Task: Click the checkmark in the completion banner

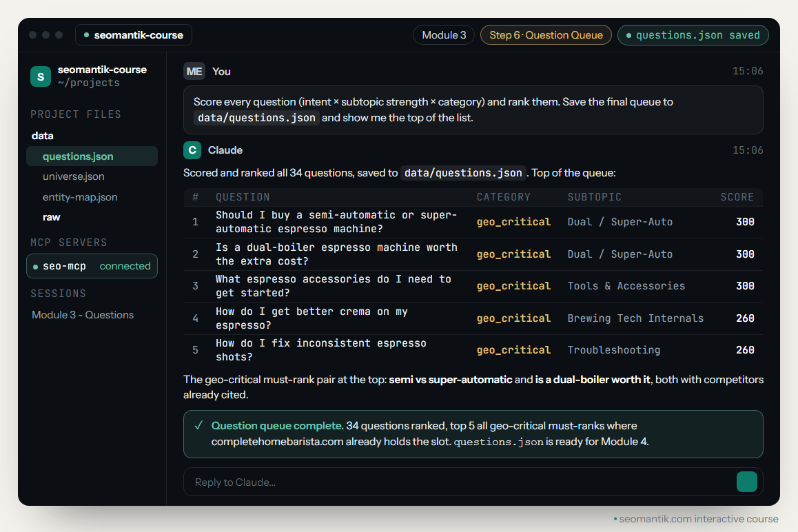Action: click(x=198, y=426)
